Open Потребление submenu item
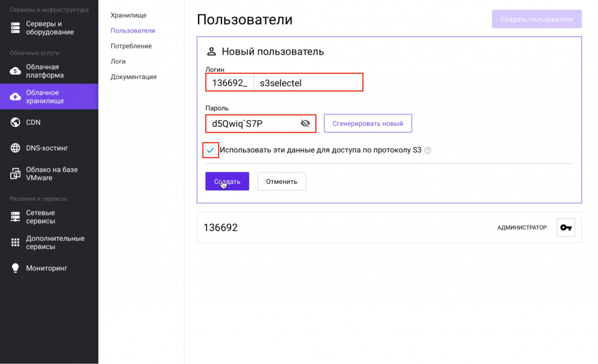Screen dimensions: 598x364 (131, 46)
